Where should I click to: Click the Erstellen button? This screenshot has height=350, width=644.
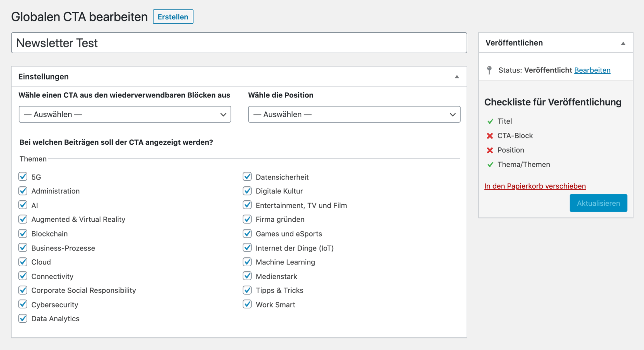[x=173, y=16]
